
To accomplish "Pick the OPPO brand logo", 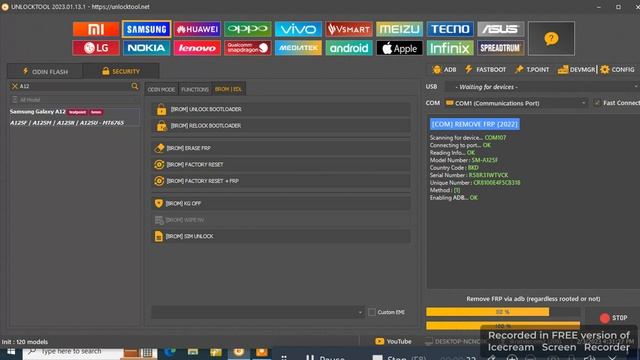I will [x=248, y=29].
